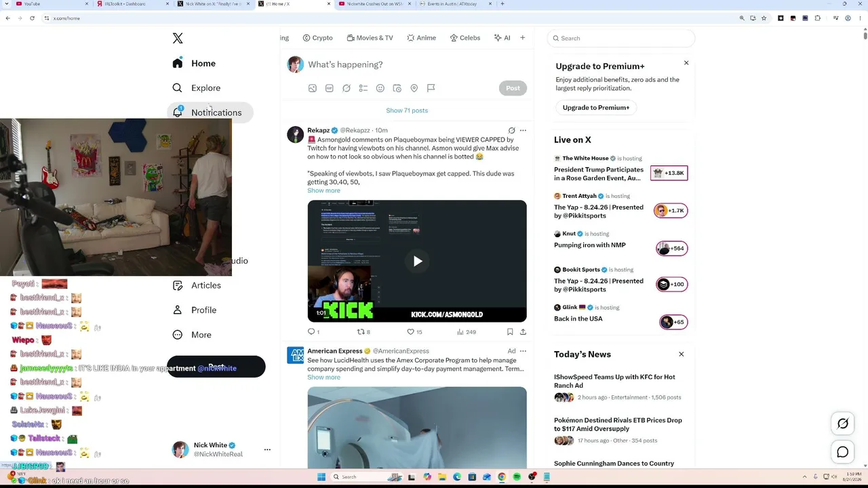Bookmark the Rekapz post
Image resolution: width=868 pixels, height=488 pixels.
click(510, 332)
